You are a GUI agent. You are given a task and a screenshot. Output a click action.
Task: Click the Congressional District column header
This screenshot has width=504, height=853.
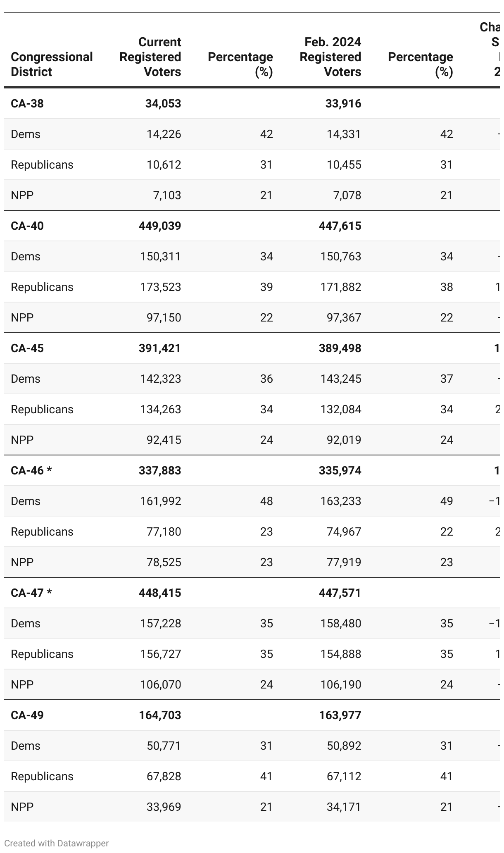tap(52, 64)
